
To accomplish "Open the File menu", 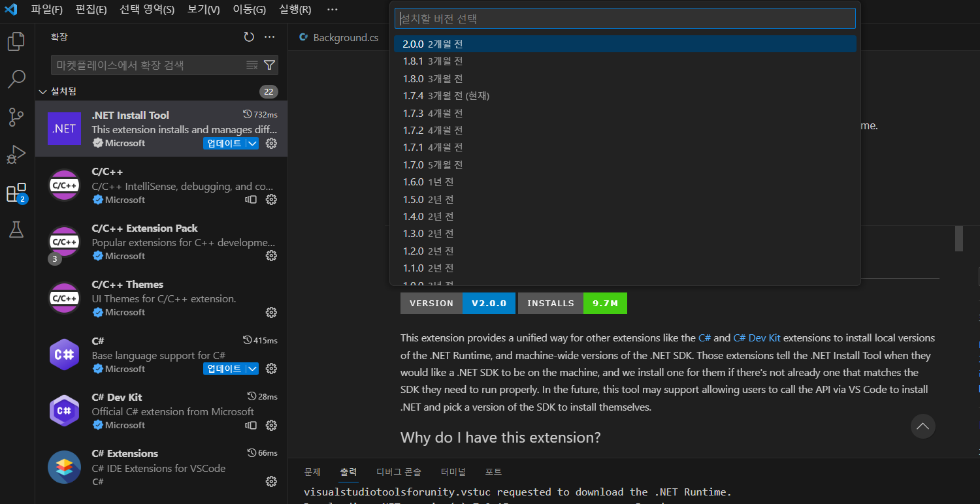I will (x=47, y=10).
